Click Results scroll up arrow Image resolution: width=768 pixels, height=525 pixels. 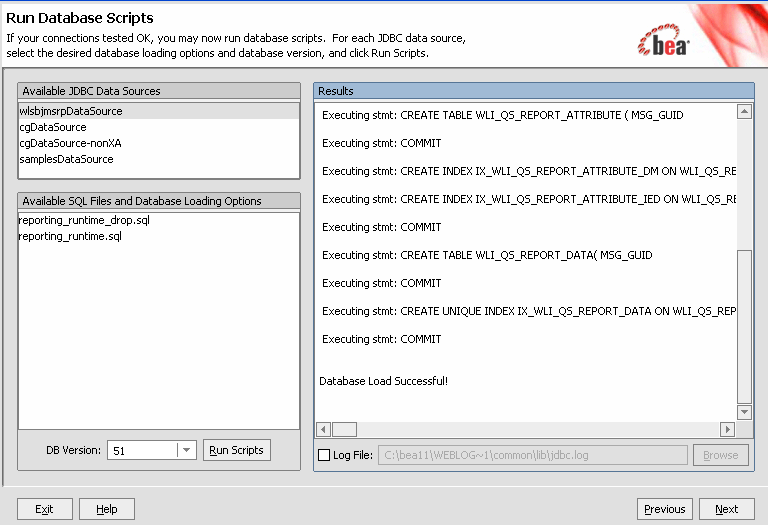[744, 112]
